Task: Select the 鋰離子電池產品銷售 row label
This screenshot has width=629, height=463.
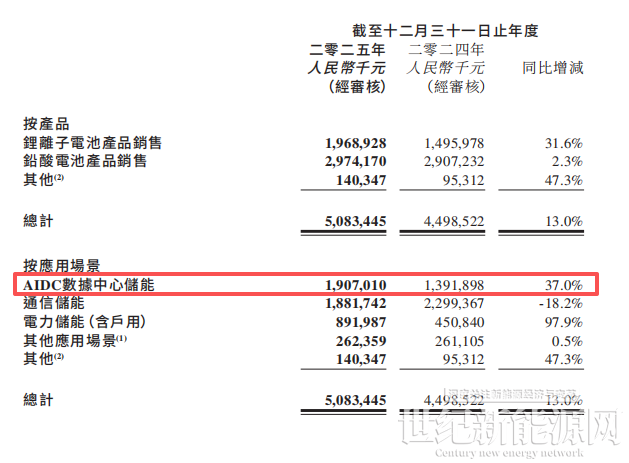Action: tap(85, 143)
